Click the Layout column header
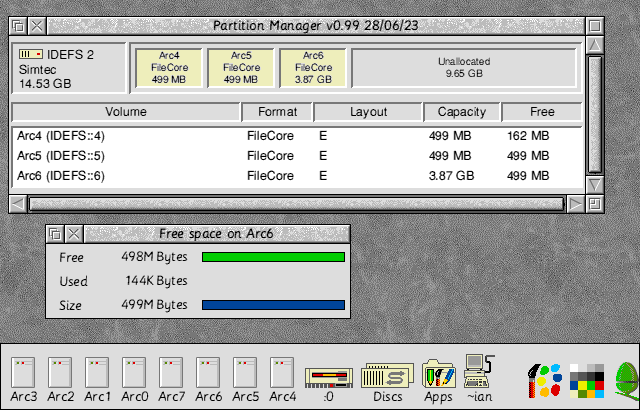Image resolution: width=640 pixels, height=410 pixels. click(368, 112)
